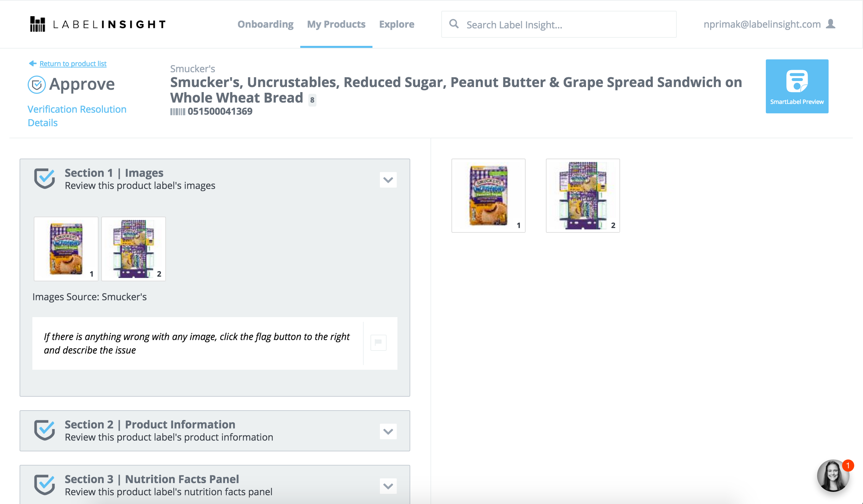
Task: Expand Section 2 Product Information chevron
Action: [x=388, y=431]
